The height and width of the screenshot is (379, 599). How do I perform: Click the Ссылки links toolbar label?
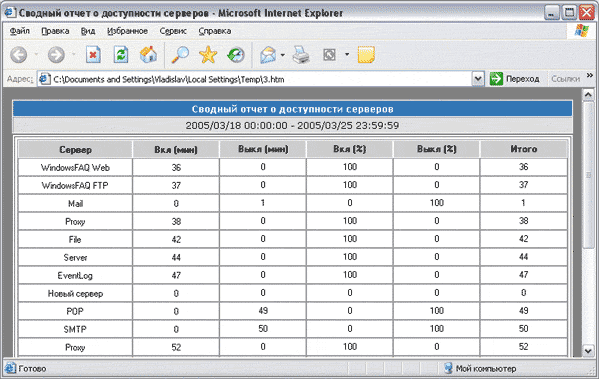pyautogui.click(x=565, y=79)
